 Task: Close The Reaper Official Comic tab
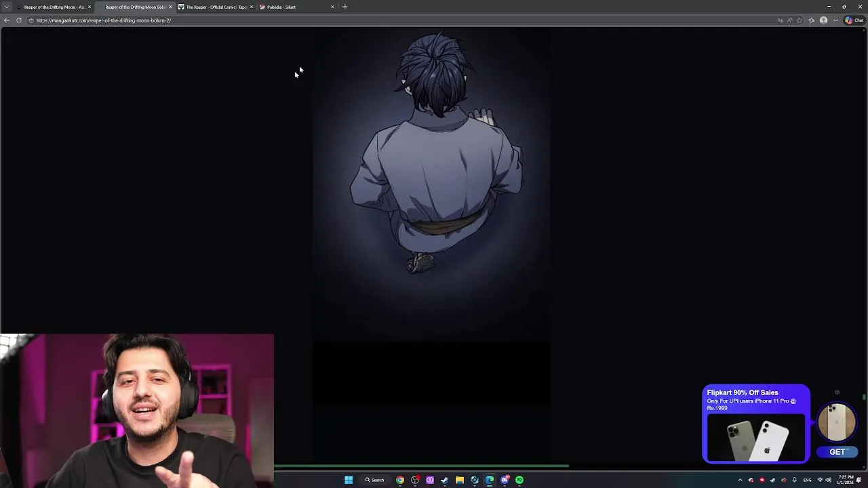(x=252, y=7)
